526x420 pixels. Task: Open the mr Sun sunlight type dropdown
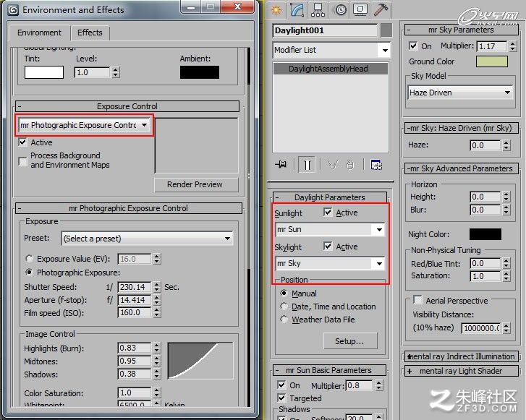(x=330, y=229)
